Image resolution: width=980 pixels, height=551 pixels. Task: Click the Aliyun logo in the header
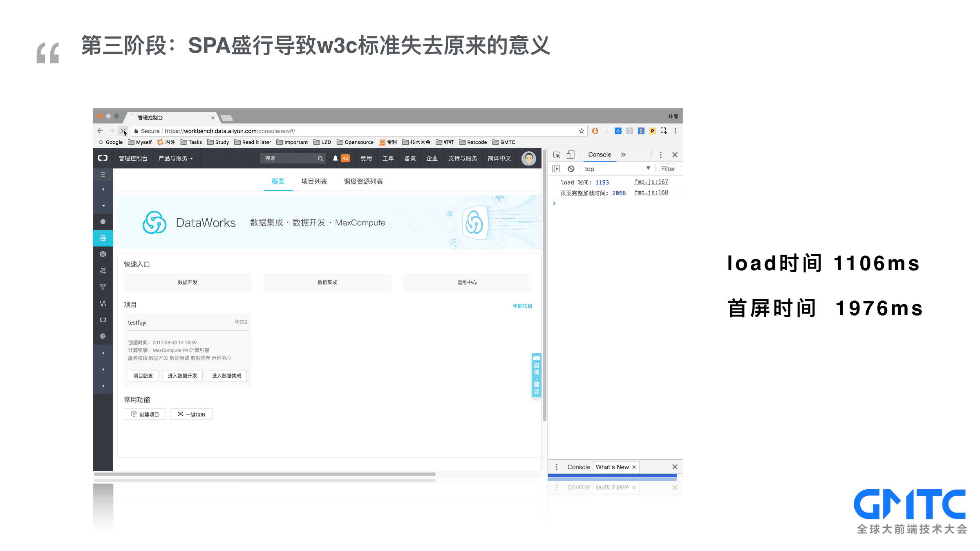coord(103,158)
